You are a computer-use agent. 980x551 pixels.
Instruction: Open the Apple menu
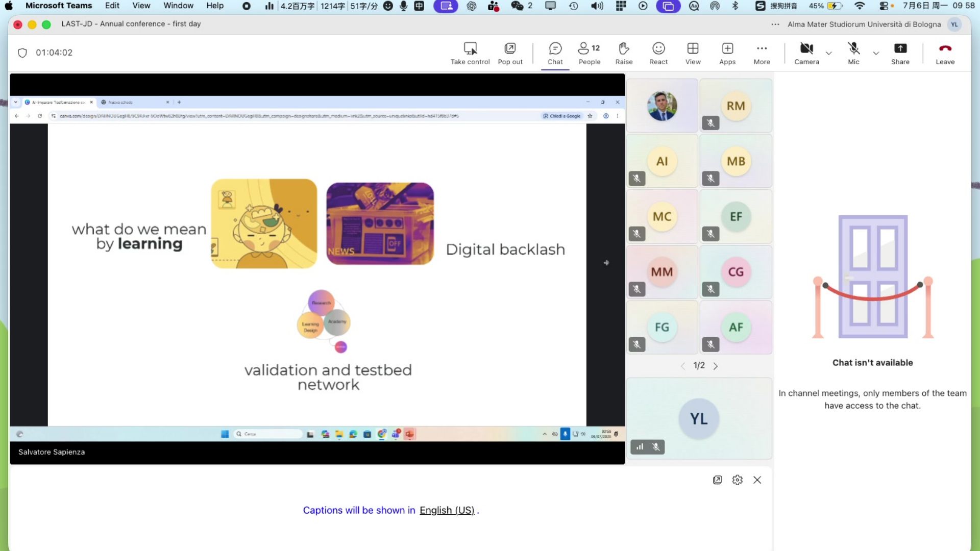9,6
